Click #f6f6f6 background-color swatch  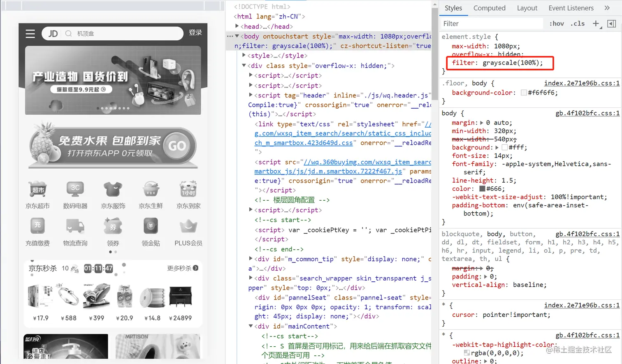(x=524, y=93)
